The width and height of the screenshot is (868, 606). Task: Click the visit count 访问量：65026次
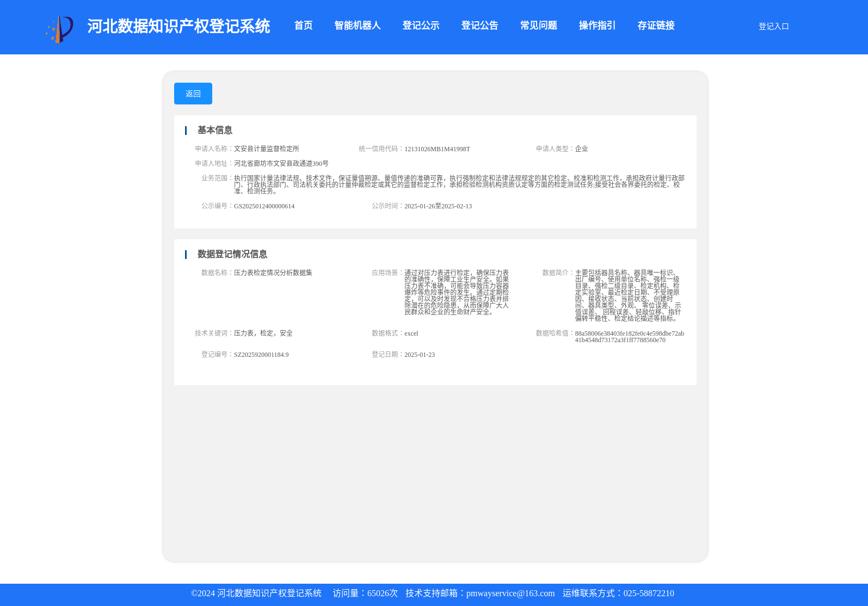365,593
